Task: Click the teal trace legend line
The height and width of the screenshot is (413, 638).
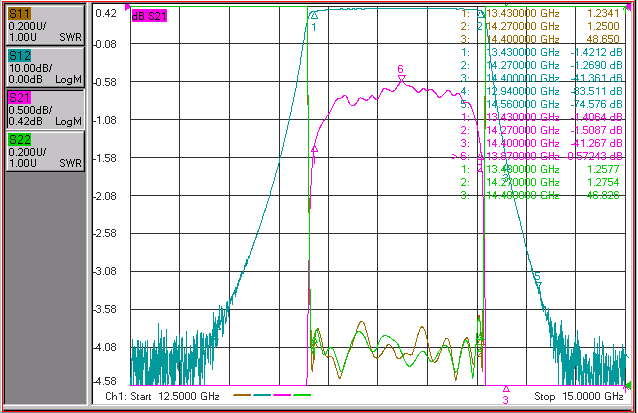Action: coord(262,395)
